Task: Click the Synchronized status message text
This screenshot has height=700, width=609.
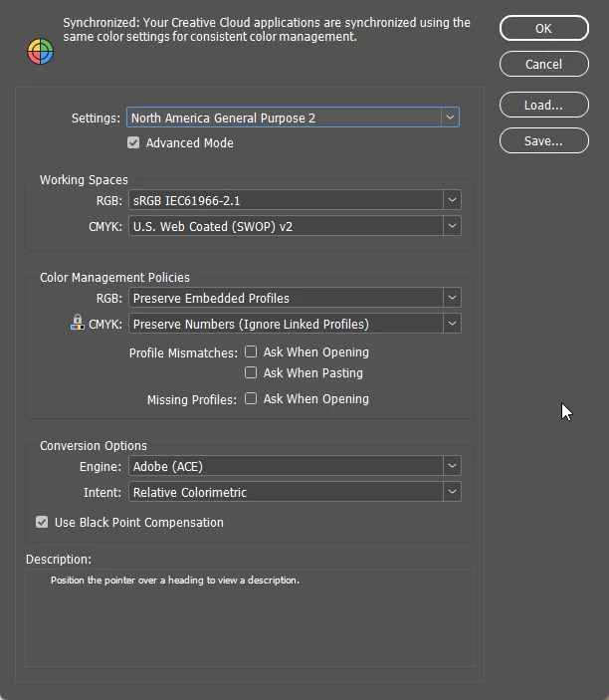Action: click(267, 30)
